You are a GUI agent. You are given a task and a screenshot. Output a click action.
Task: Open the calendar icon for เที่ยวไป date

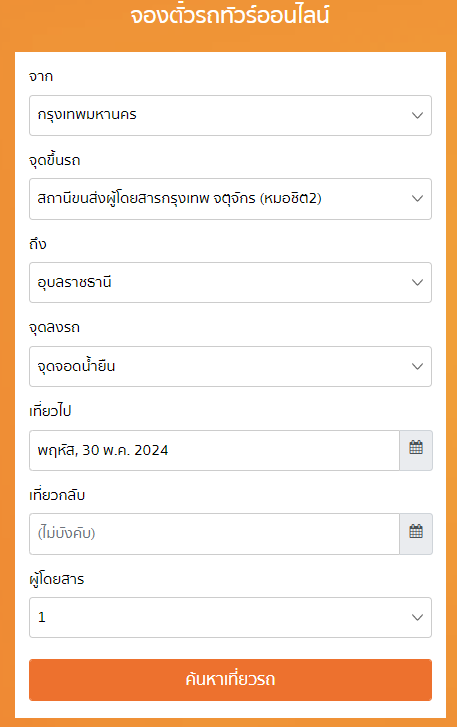(416, 450)
